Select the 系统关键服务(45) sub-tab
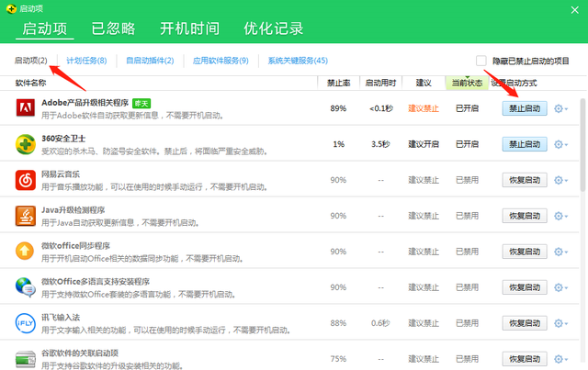 pyautogui.click(x=298, y=61)
